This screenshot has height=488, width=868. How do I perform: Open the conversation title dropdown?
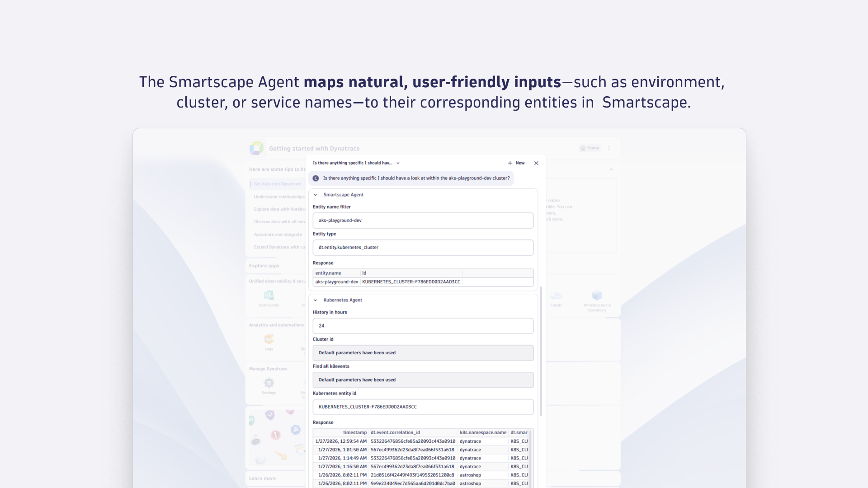(397, 163)
